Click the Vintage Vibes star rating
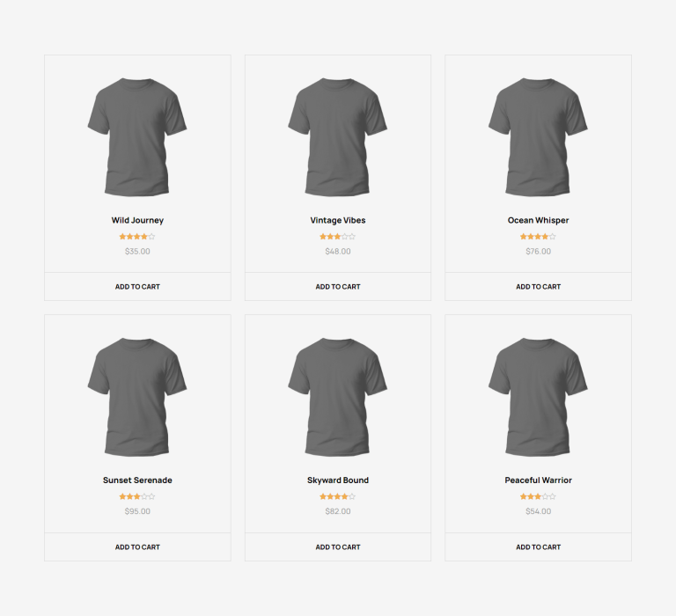The width and height of the screenshot is (676, 616). (x=338, y=236)
